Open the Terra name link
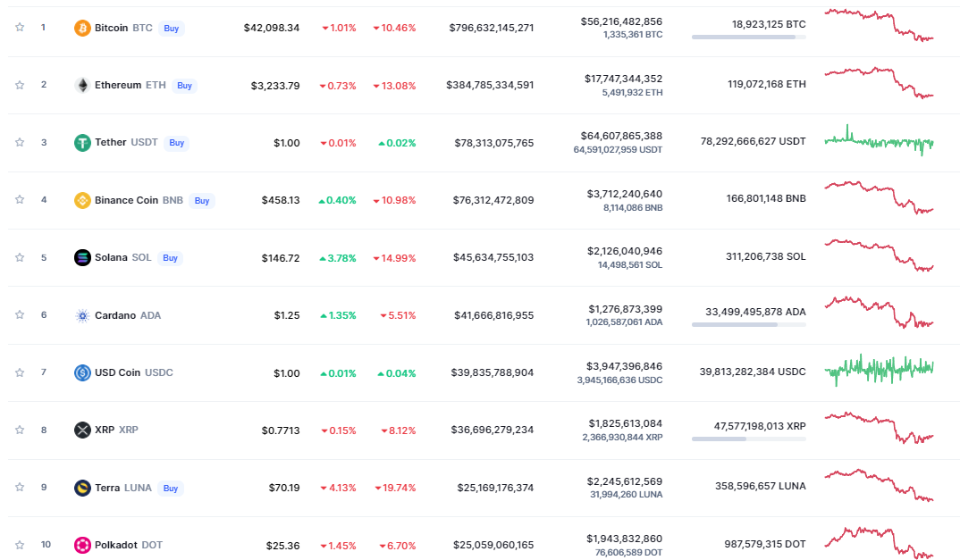This screenshot has width=960, height=560. [x=107, y=488]
